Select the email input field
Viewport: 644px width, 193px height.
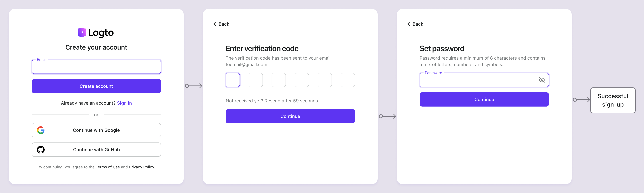[96, 67]
